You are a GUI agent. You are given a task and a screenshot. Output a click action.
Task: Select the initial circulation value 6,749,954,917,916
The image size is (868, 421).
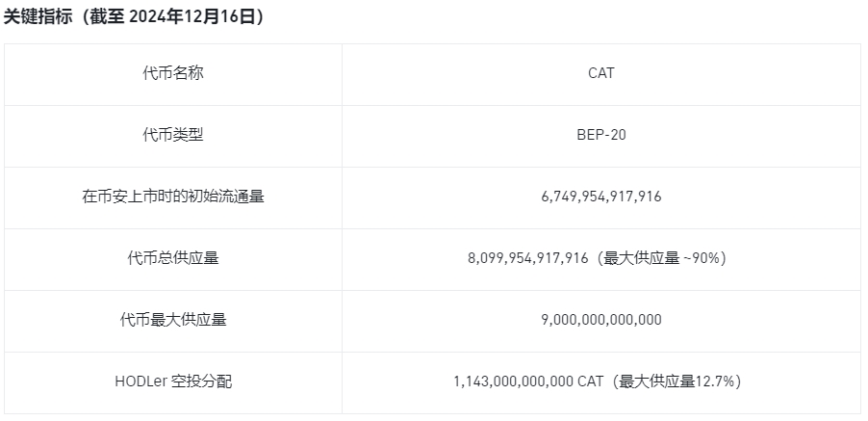point(600,197)
